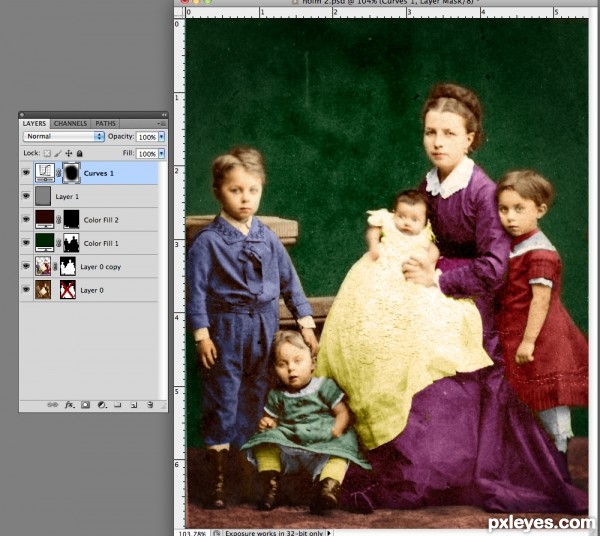Switch to the Layers tab

coord(34,124)
